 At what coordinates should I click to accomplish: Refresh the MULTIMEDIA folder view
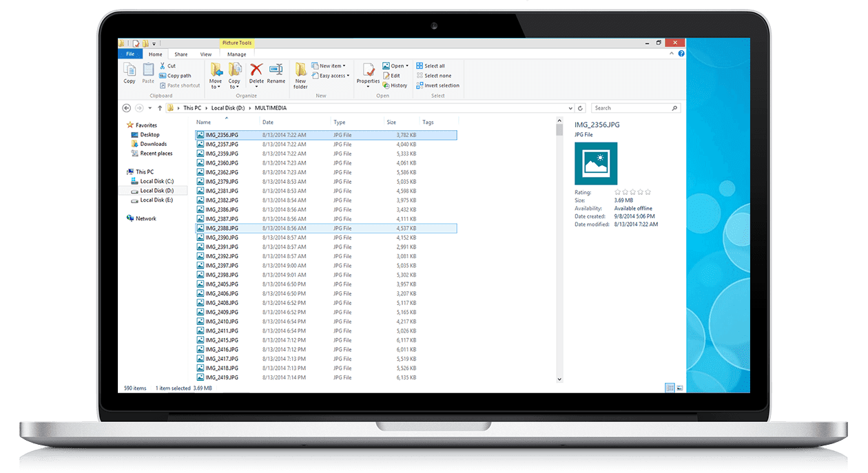click(x=581, y=108)
